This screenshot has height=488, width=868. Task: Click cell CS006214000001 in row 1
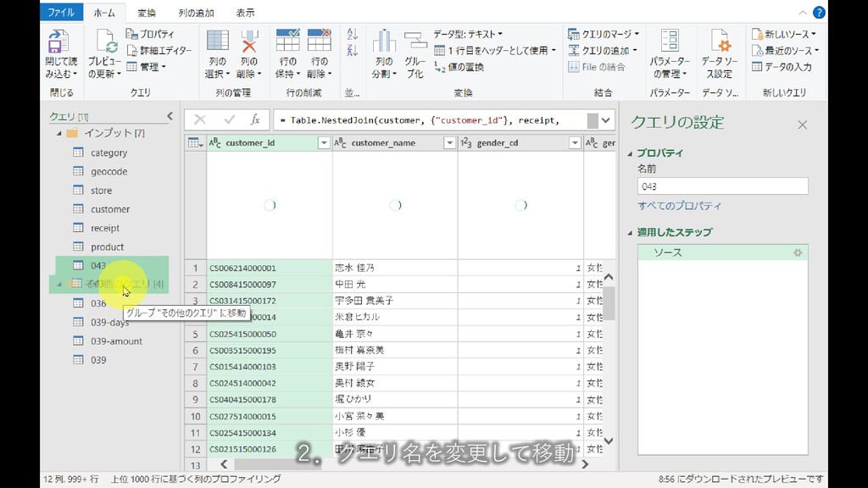click(x=269, y=268)
